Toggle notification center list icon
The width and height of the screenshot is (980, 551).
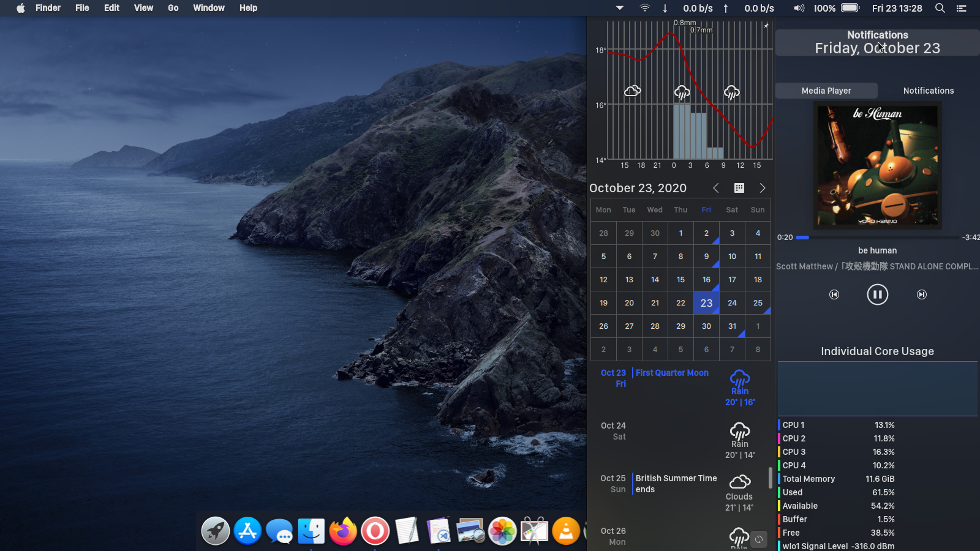[x=962, y=8]
